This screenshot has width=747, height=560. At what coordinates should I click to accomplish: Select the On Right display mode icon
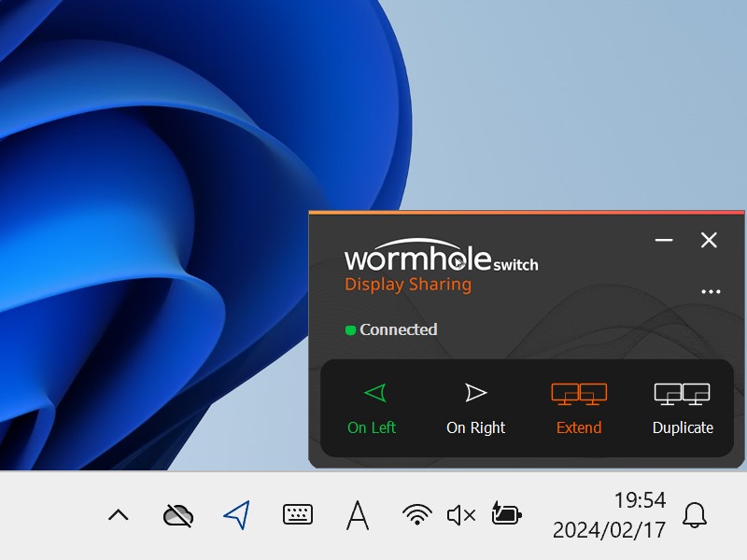point(475,392)
